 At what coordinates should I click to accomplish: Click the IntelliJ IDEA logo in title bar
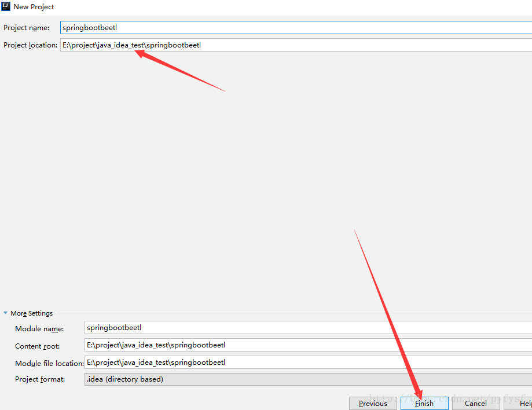(6, 6)
